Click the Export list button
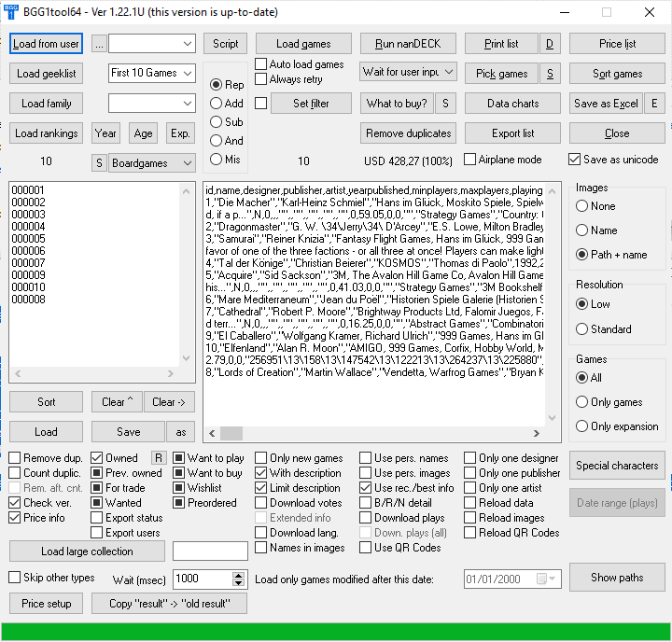This screenshot has height=642, width=672. [x=512, y=133]
